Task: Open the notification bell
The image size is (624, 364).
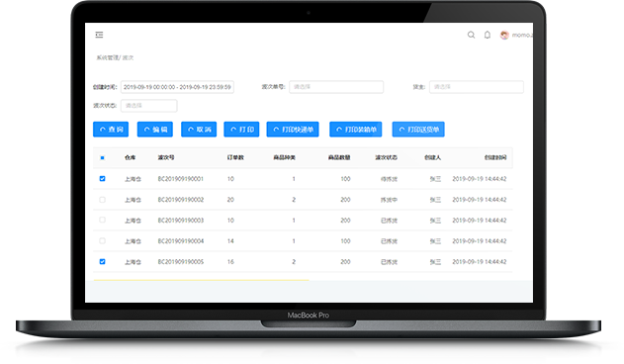Action: (x=488, y=35)
